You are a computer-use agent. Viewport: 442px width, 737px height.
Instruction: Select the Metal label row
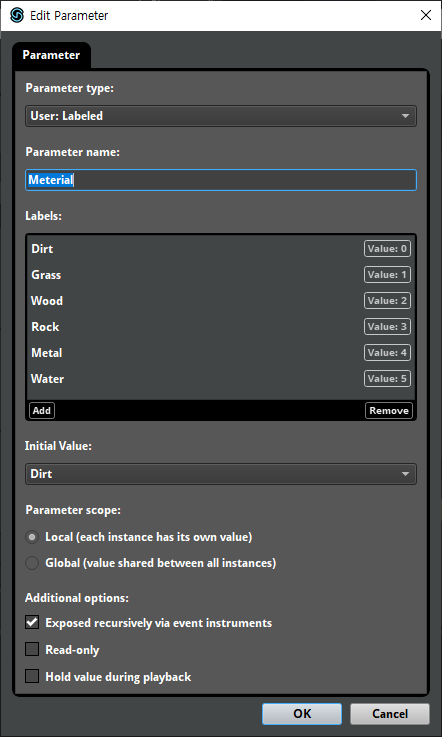(221, 353)
